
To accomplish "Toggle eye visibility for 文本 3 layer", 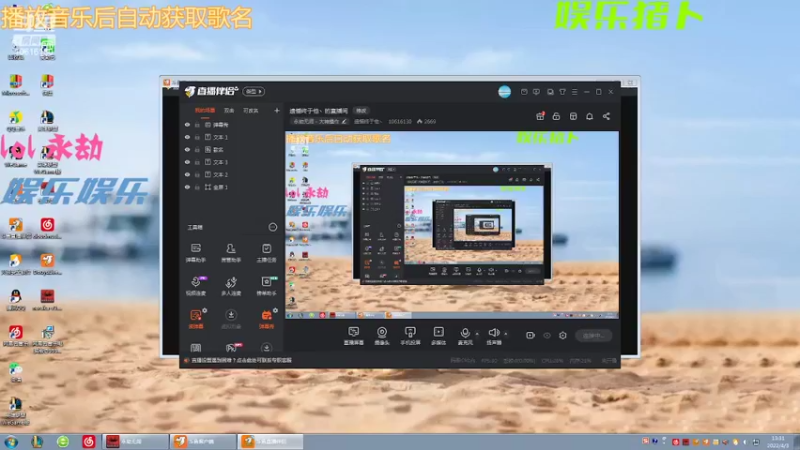I will tap(187, 162).
